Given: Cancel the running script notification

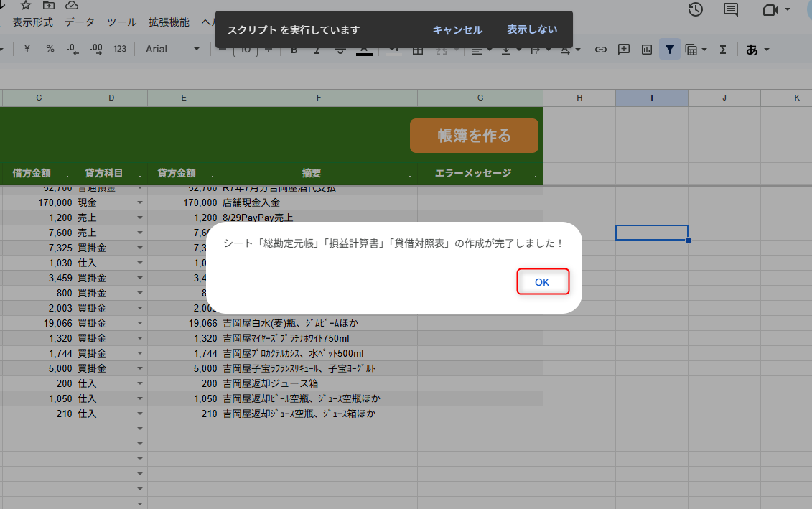Looking at the screenshot, I should click(x=457, y=30).
